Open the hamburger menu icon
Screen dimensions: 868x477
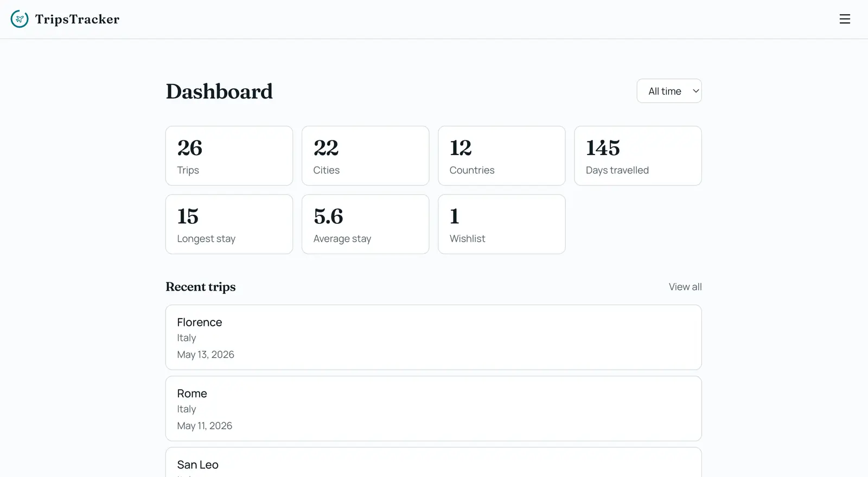click(845, 19)
